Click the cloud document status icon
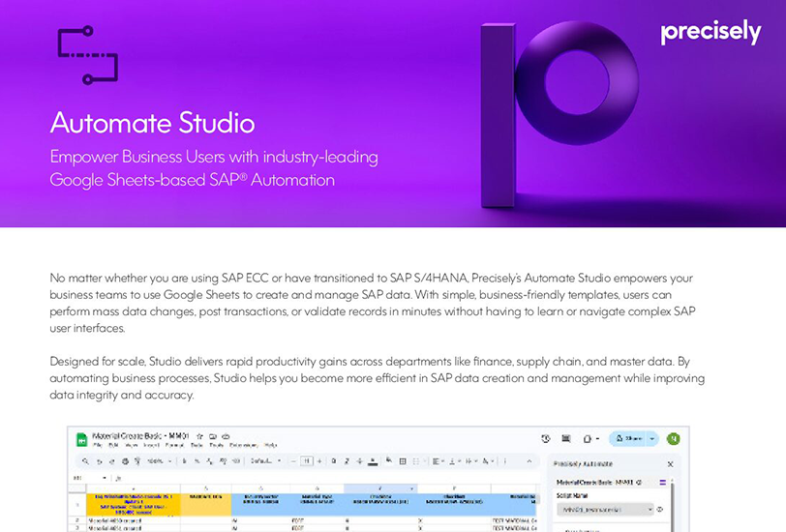This screenshot has height=532, width=786. [226, 436]
